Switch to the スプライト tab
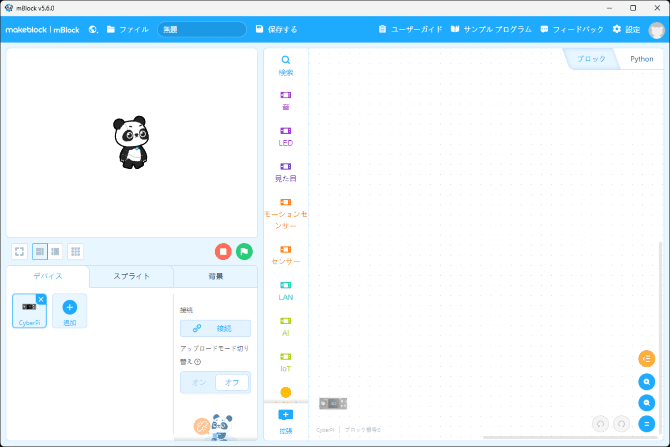 pyautogui.click(x=131, y=276)
